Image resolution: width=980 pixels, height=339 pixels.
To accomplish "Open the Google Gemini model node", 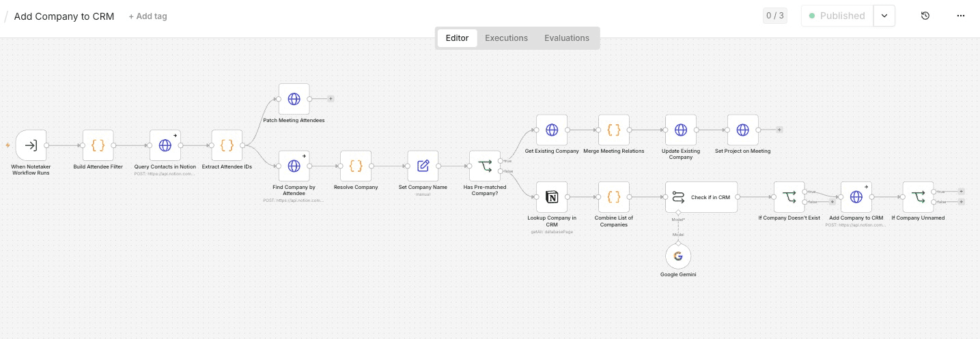I will coord(678,256).
